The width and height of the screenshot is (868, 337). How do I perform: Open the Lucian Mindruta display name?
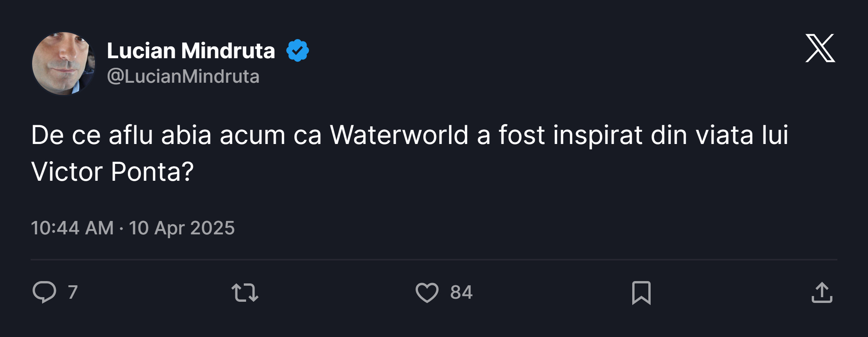tap(191, 51)
